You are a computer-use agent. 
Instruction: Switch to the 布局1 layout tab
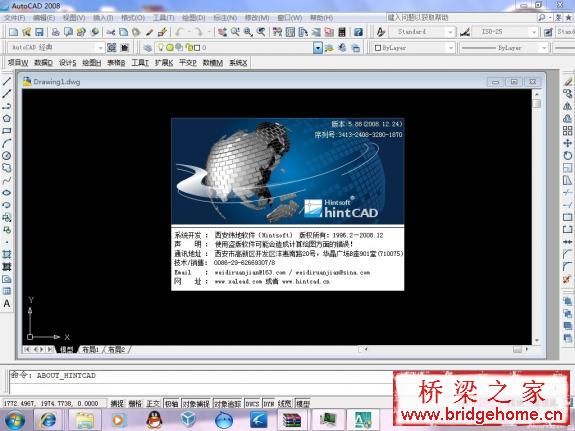pos(91,350)
